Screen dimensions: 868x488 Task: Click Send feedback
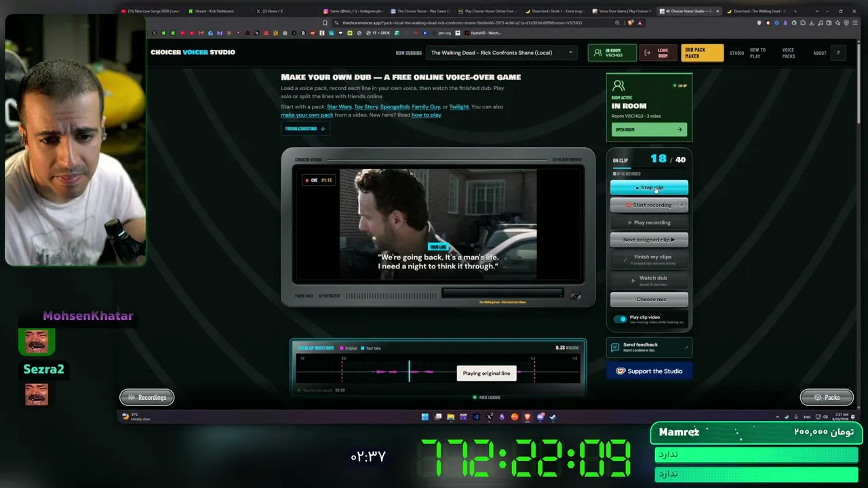coord(649,347)
